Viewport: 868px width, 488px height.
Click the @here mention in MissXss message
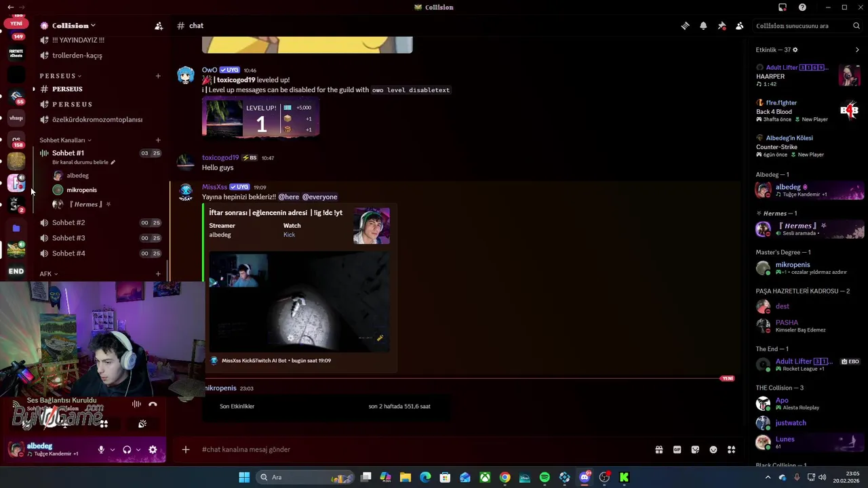[288, 197]
